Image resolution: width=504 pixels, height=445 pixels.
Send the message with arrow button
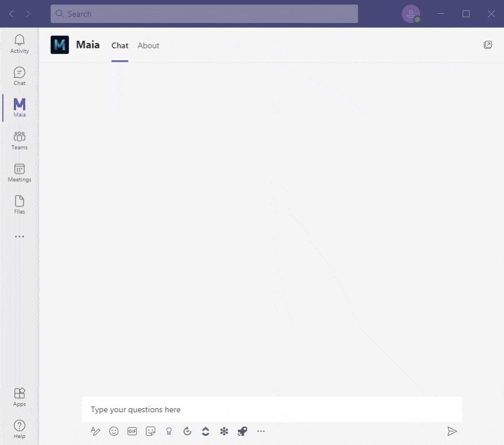click(452, 431)
